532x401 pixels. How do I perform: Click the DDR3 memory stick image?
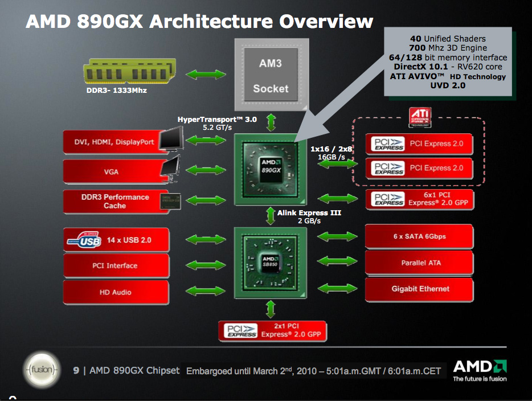tap(130, 71)
